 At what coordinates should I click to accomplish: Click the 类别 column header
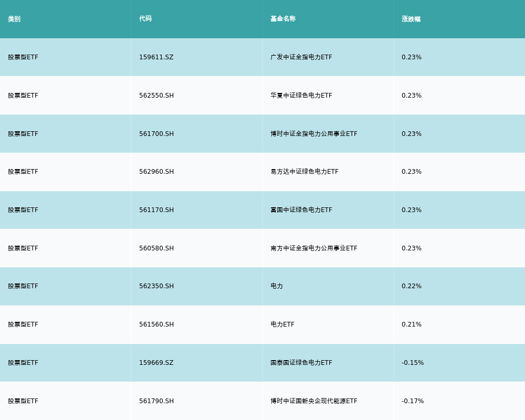pos(14,19)
